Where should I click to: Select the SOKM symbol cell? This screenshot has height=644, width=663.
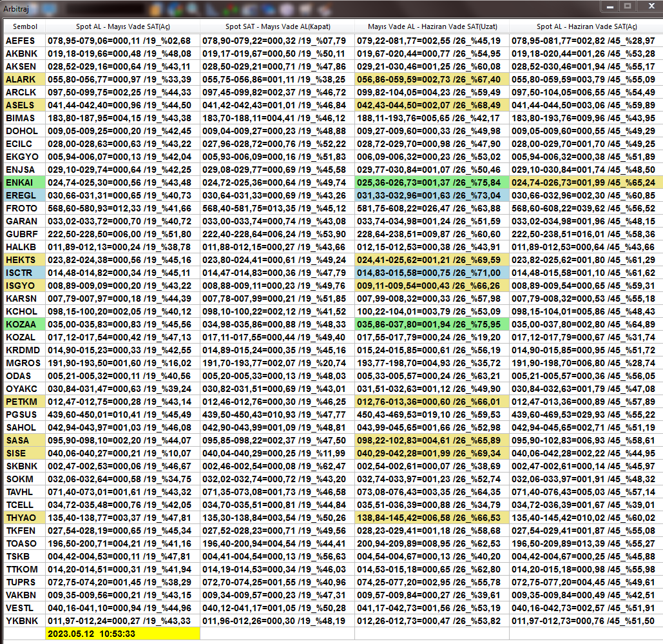pyautogui.click(x=24, y=480)
